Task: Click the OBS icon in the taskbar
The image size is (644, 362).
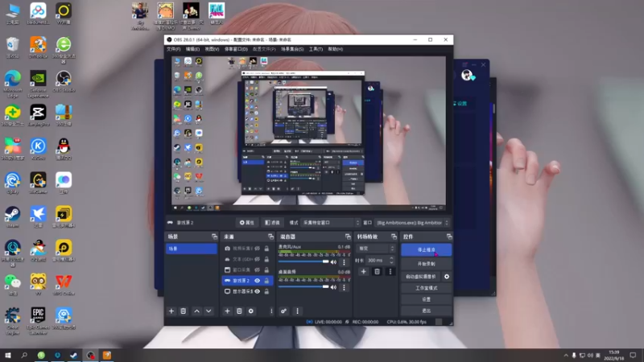Action: point(90,355)
